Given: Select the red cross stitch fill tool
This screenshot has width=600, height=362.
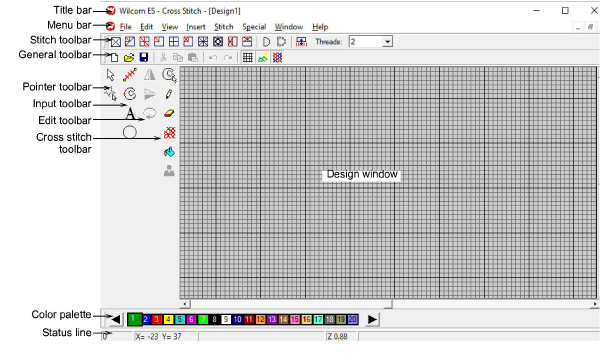Looking at the screenshot, I should tap(170, 133).
